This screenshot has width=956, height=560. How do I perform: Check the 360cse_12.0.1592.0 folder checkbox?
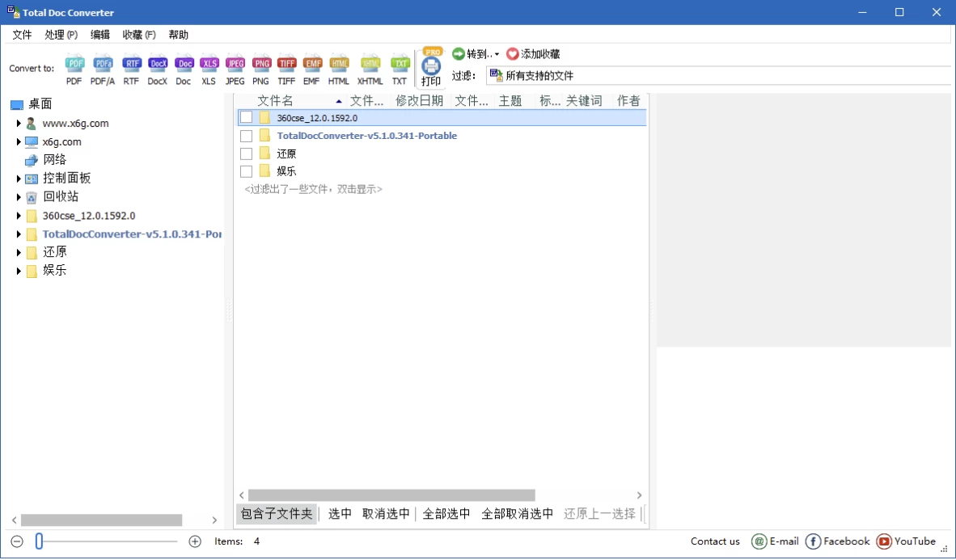(246, 116)
